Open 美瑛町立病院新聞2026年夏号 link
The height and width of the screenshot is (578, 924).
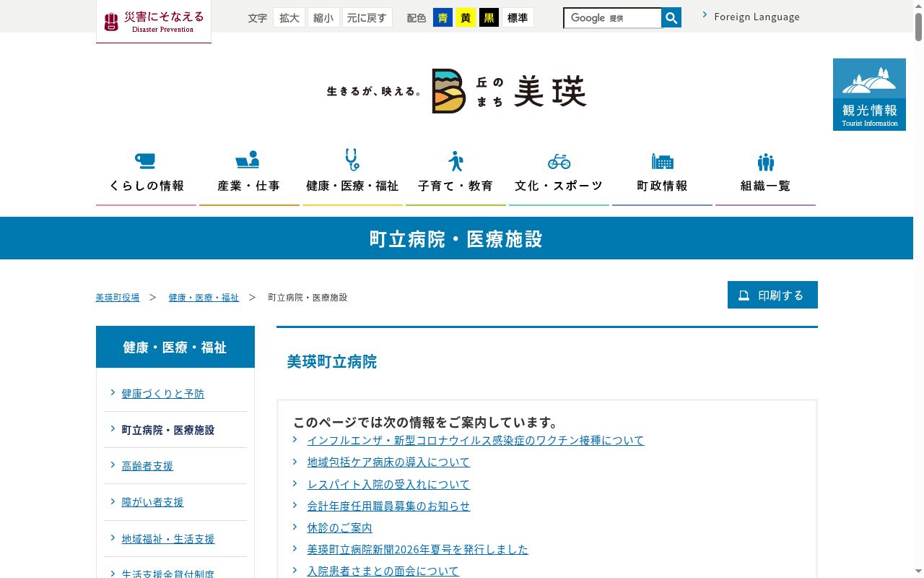click(418, 549)
